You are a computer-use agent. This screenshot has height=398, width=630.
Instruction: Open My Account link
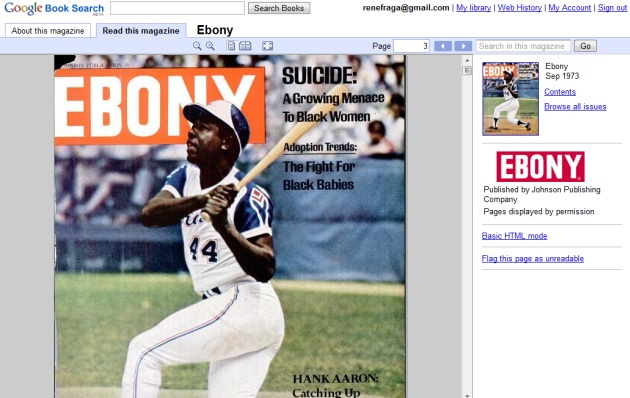(569, 8)
